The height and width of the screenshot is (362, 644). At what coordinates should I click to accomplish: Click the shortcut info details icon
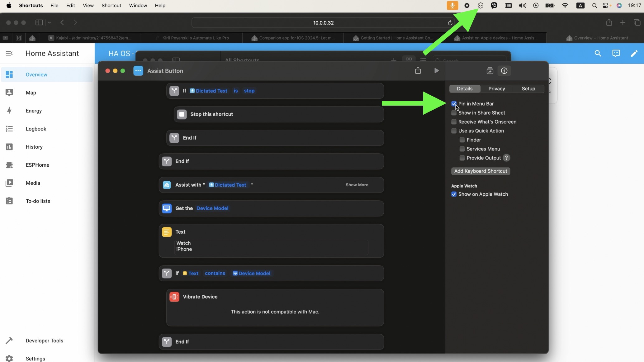tap(504, 71)
